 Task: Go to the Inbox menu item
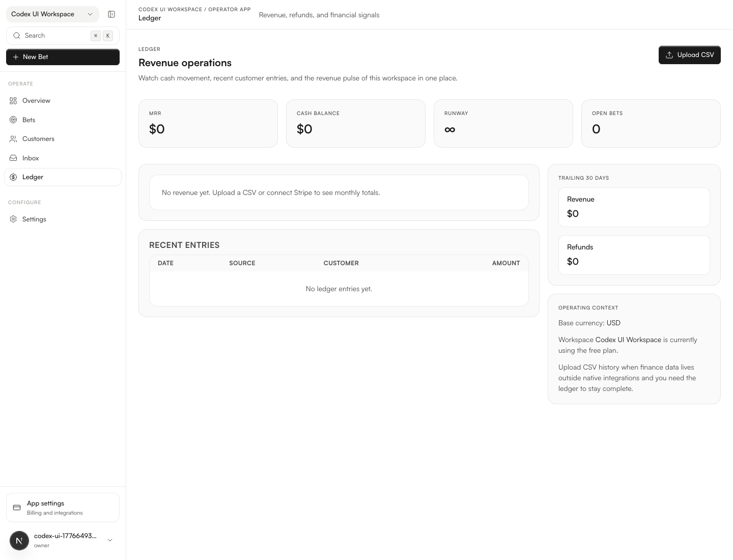coord(31,158)
